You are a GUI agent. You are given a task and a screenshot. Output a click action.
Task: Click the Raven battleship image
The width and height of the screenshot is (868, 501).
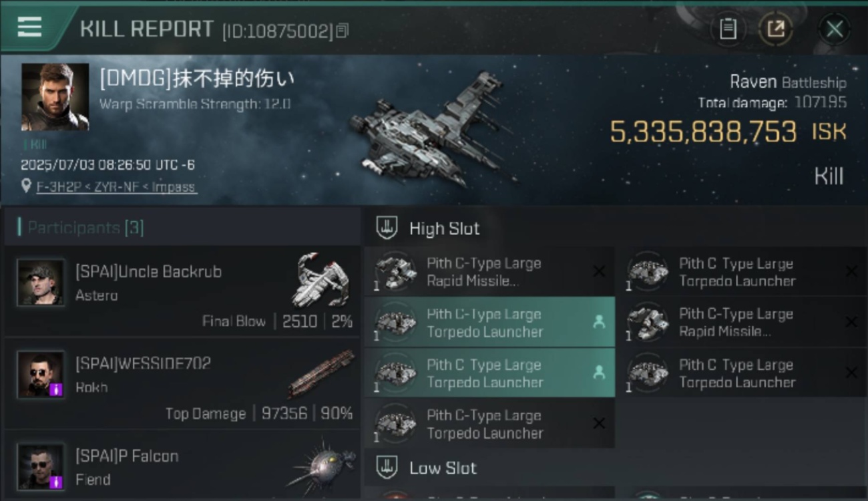(x=431, y=130)
